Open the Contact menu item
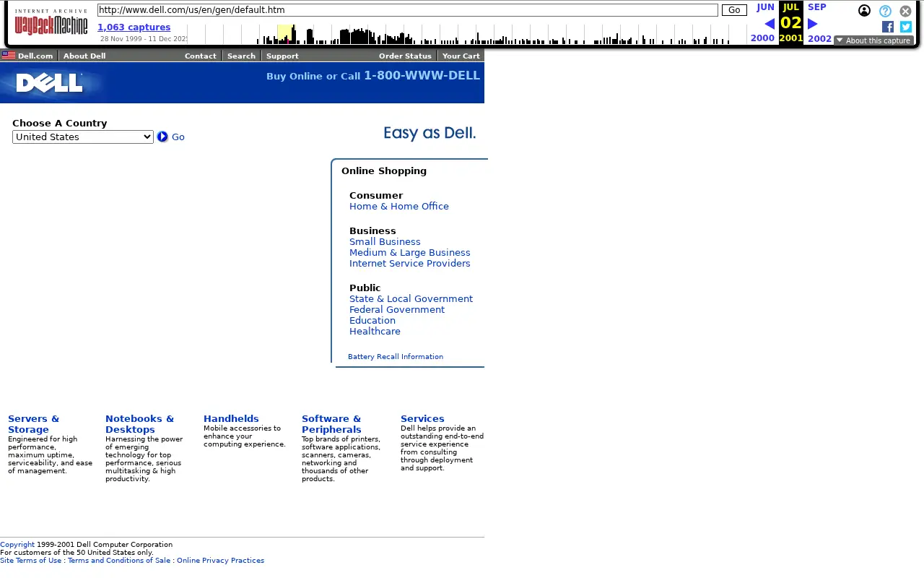The height and width of the screenshot is (578, 924). [200, 56]
